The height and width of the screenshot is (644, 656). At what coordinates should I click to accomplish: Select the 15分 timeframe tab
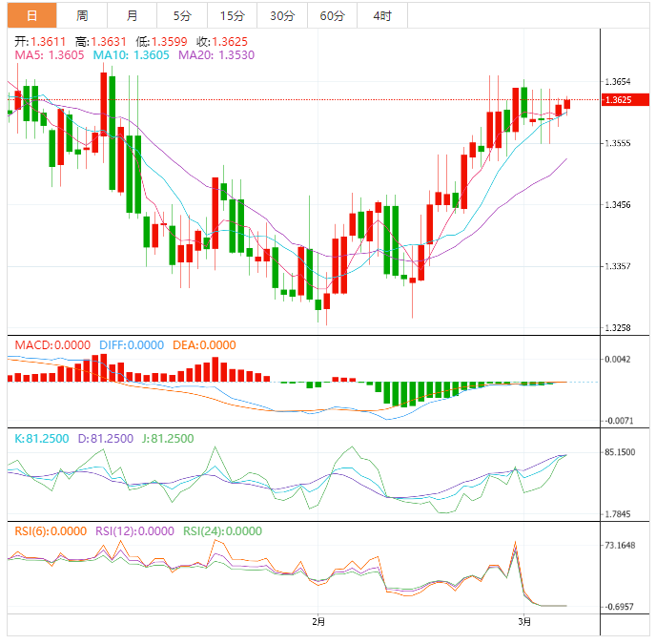click(x=232, y=15)
